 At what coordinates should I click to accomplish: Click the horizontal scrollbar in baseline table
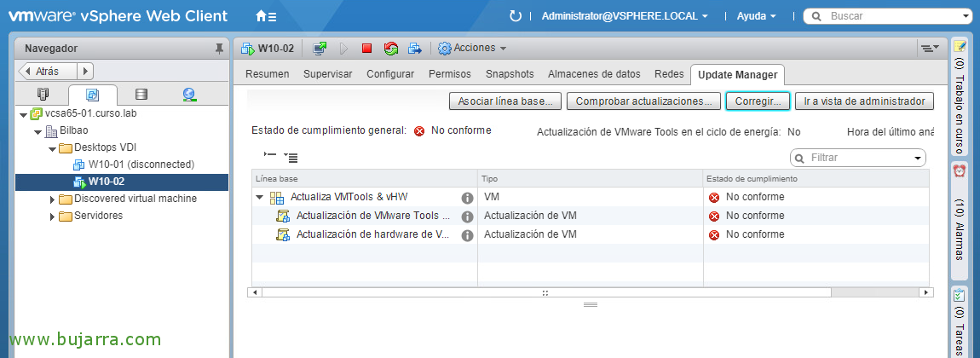tap(547, 292)
